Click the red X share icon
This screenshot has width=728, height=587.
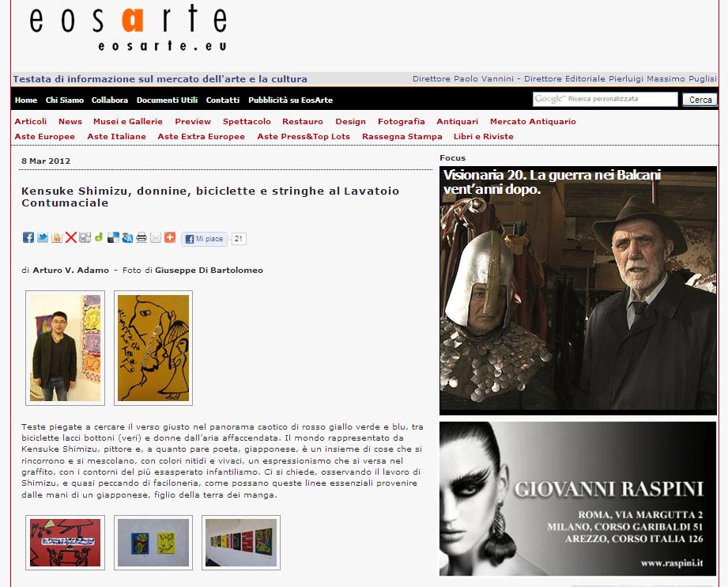tap(70, 237)
